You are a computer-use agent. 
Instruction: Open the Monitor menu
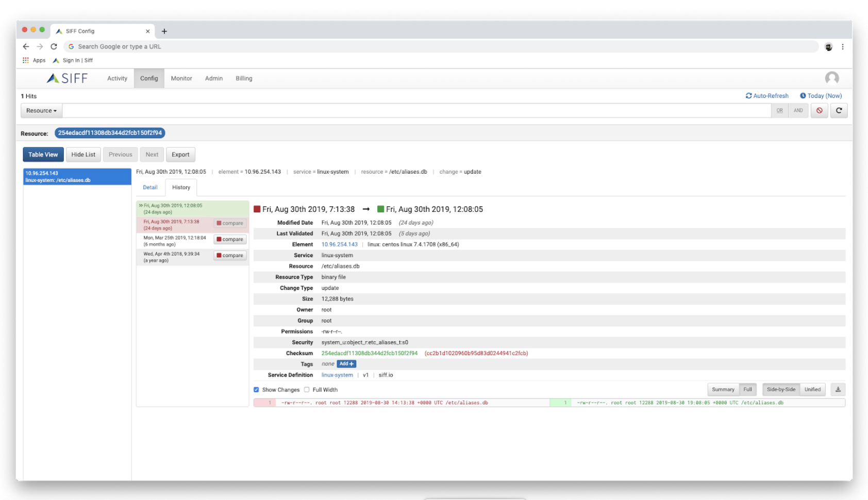tap(181, 78)
